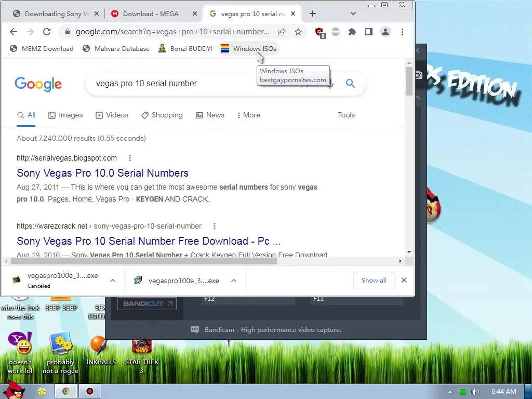The height and width of the screenshot is (399, 532).
Task: Click the speaker volume tray icon
Action: [475, 392]
